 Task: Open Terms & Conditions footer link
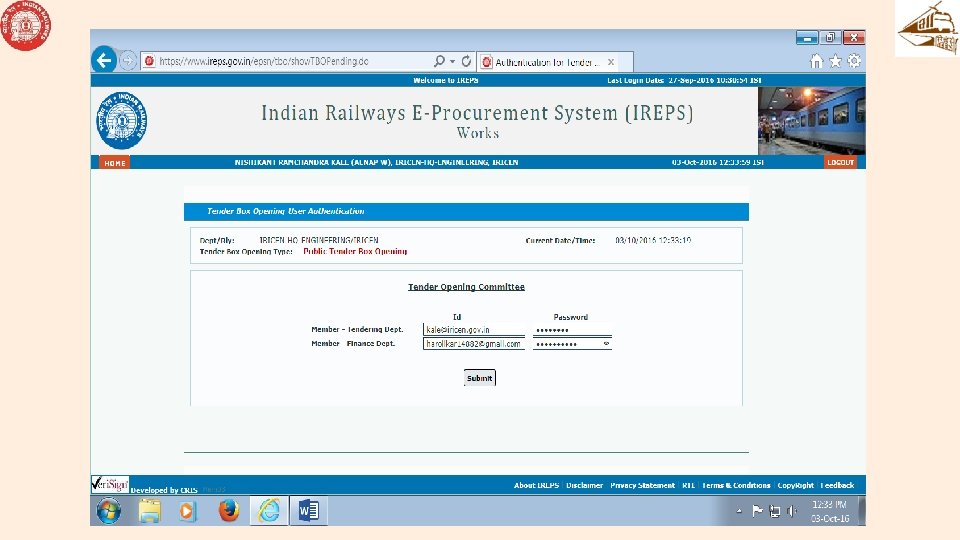(x=736, y=485)
